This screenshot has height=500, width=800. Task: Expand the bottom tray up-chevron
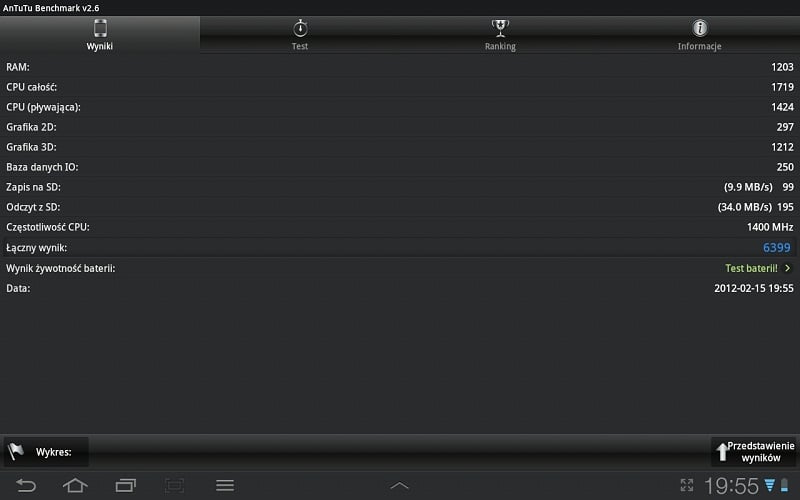[x=399, y=485]
